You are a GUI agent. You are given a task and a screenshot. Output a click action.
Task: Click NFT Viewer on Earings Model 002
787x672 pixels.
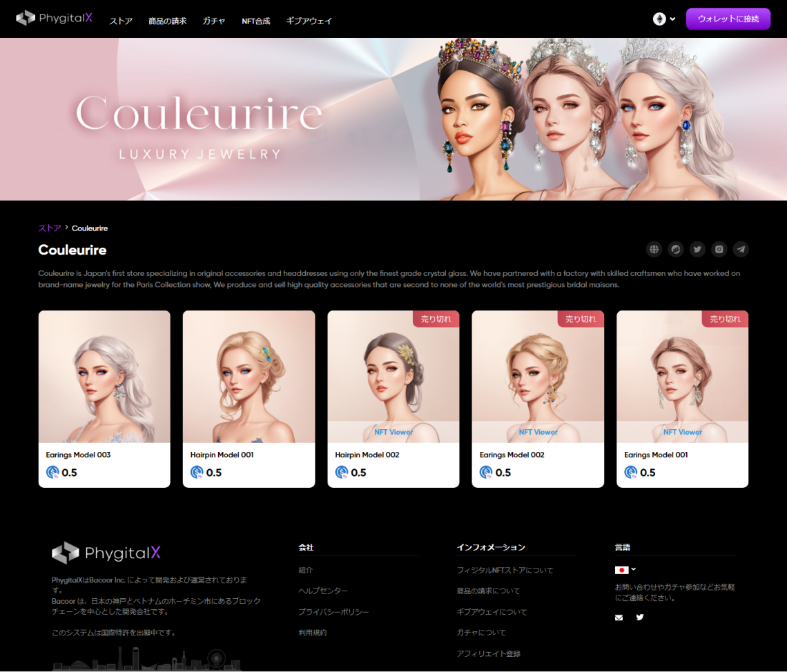click(538, 432)
